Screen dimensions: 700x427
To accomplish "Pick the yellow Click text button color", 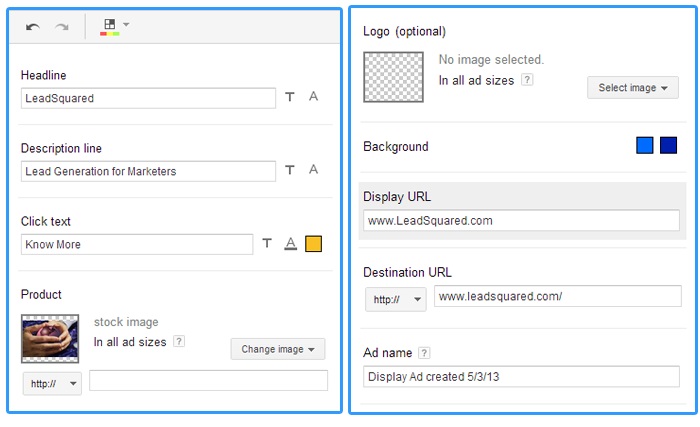I will [313, 244].
